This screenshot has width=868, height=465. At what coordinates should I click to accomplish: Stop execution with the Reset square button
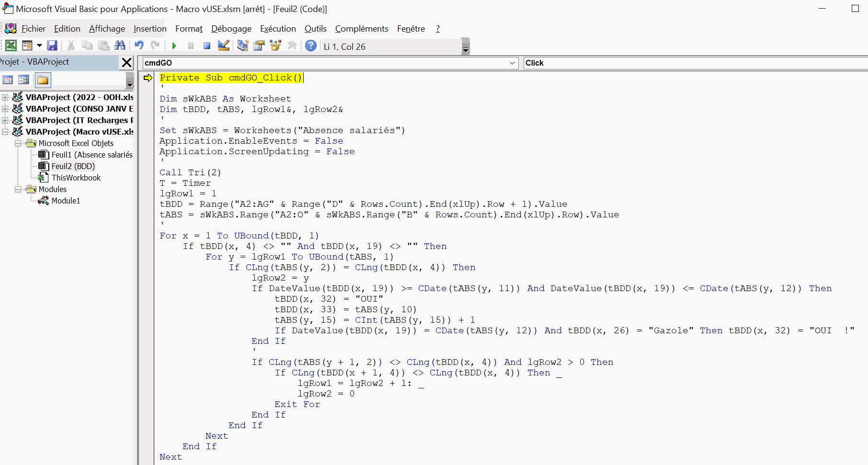207,46
